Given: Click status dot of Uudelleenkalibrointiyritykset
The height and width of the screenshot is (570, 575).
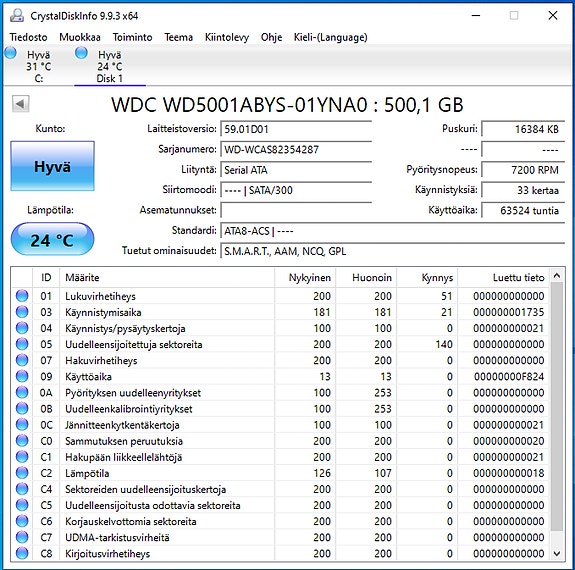Looking at the screenshot, I should pyautogui.click(x=22, y=409).
